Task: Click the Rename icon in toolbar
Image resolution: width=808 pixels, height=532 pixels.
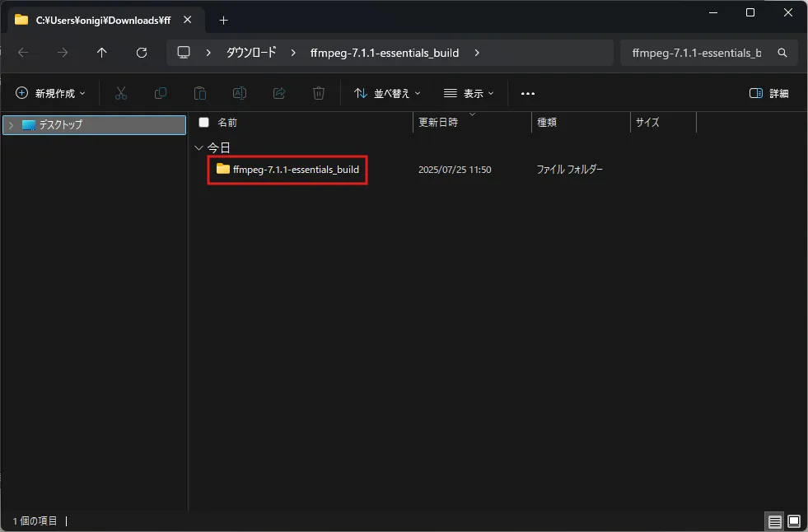Action: point(240,93)
